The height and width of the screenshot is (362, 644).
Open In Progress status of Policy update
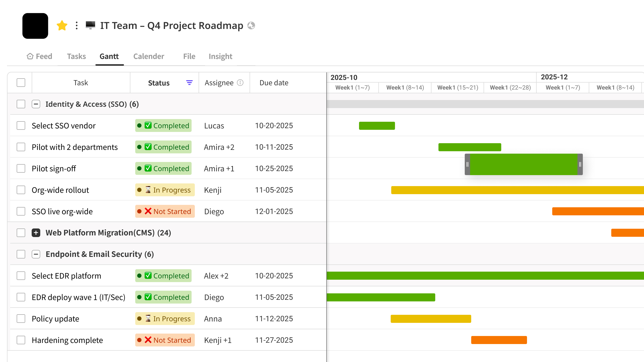coord(165,319)
